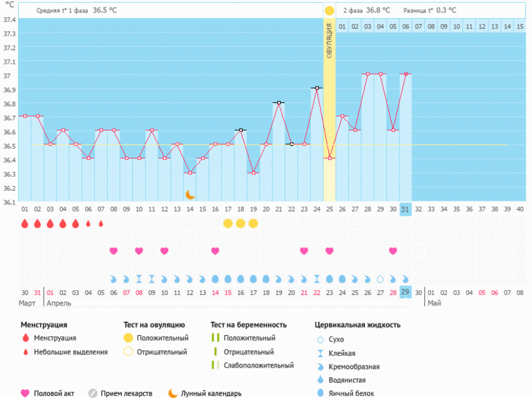Click the heart icon on cycle day 30

[392, 251]
